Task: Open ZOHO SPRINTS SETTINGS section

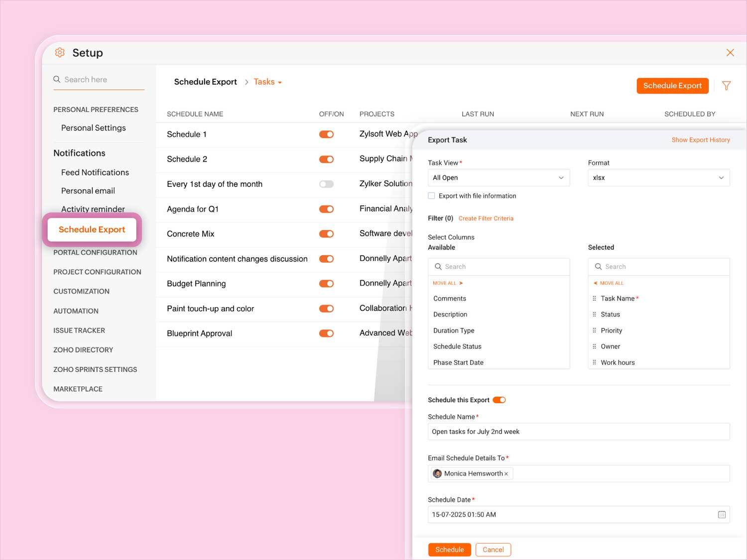Action: [95, 369]
